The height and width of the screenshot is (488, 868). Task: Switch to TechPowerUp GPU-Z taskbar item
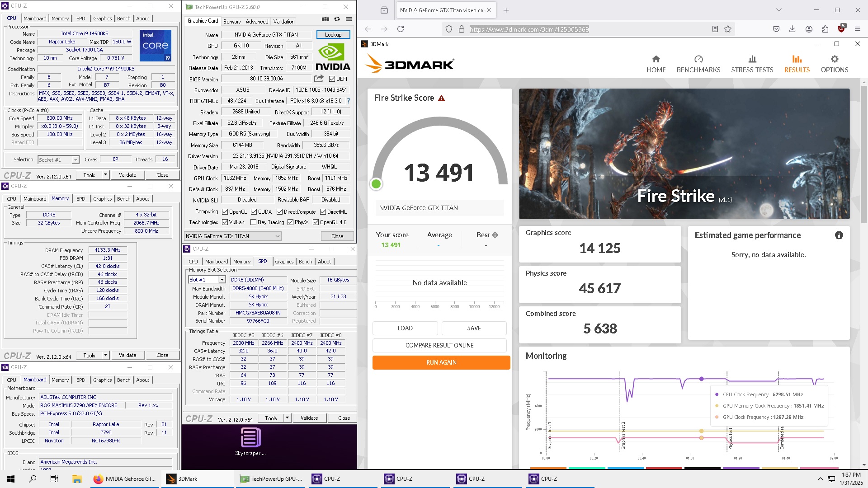coord(271,479)
